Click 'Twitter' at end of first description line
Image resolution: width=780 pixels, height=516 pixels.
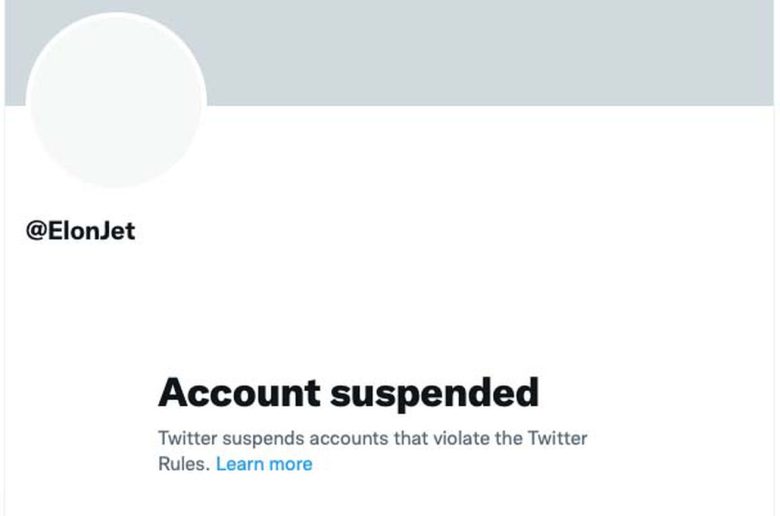(558, 438)
